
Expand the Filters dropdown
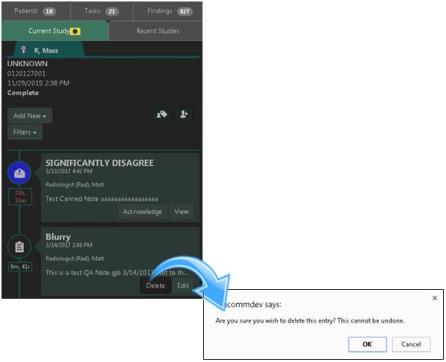coord(25,132)
